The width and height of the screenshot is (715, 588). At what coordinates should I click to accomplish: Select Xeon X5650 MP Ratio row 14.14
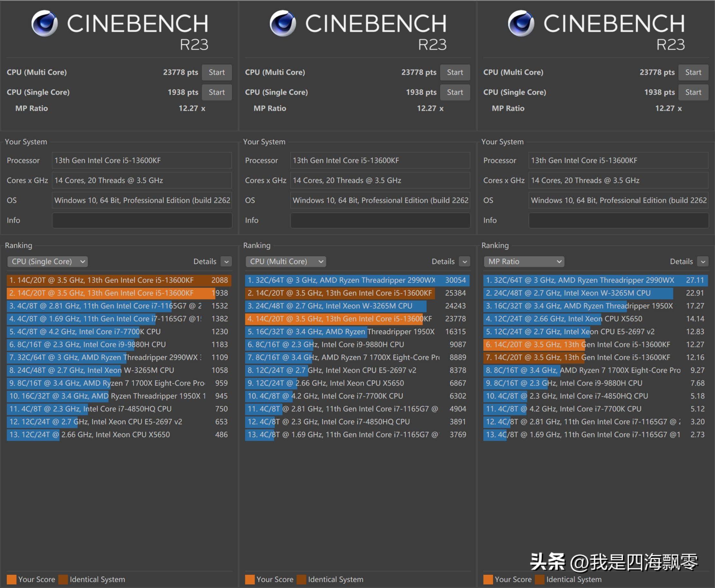595,319
